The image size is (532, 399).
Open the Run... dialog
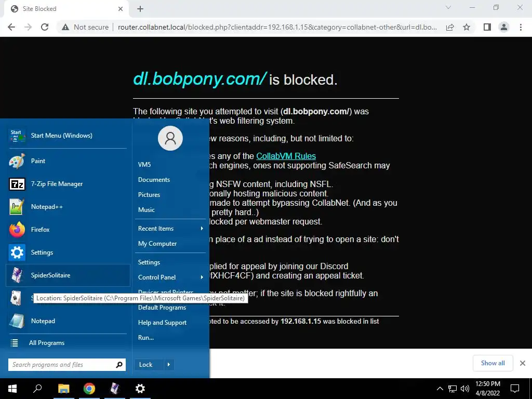(x=146, y=338)
